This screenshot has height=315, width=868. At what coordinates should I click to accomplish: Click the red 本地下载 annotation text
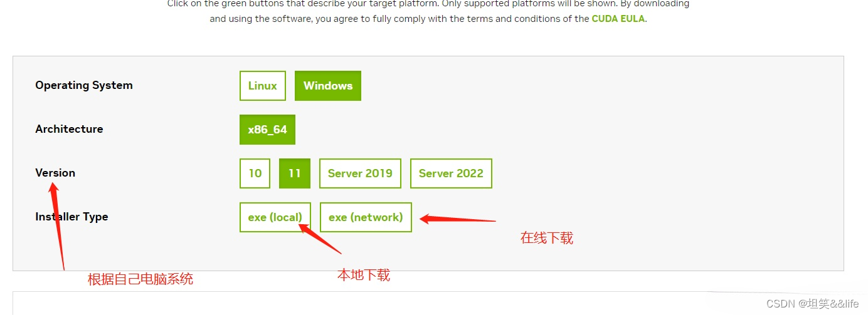click(x=364, y=275)
